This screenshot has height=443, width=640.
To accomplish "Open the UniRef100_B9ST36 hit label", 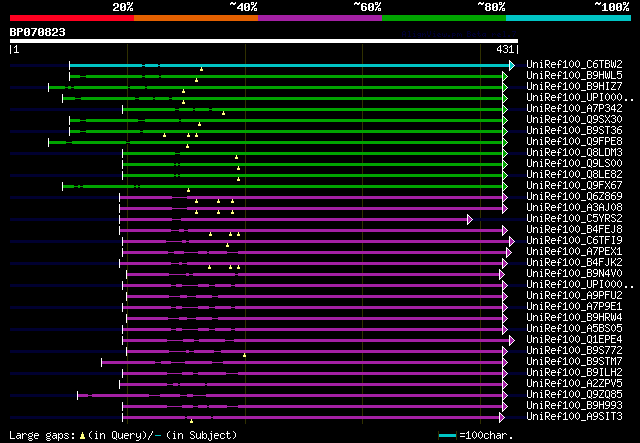I will (x=574, y=131).
